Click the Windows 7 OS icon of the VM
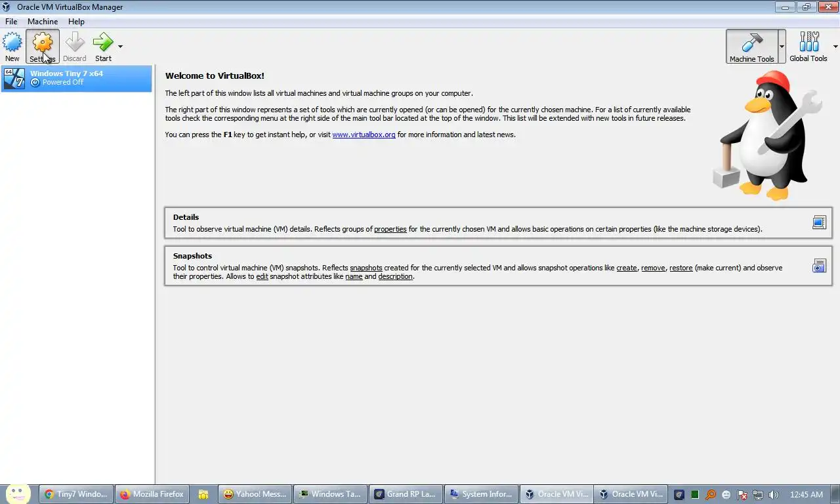 coord(14,78)
